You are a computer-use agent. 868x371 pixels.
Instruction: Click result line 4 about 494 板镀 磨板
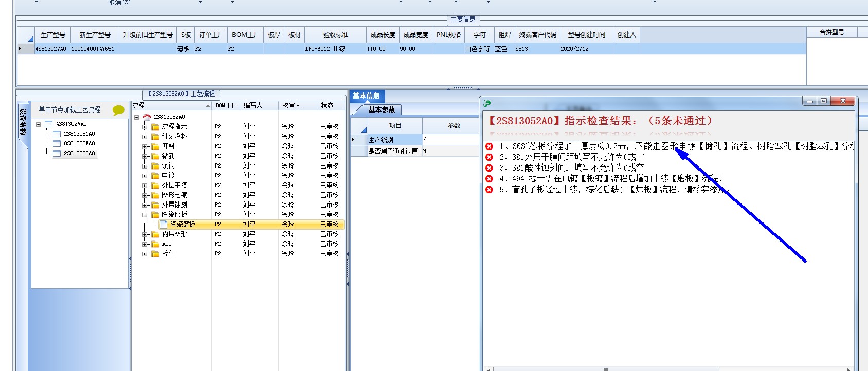(x=611, y=179)
